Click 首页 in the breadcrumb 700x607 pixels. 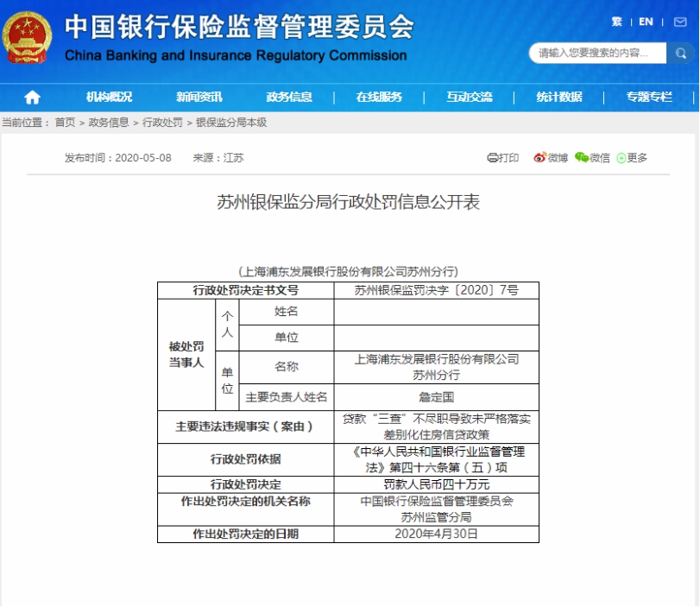click(66, 123)
